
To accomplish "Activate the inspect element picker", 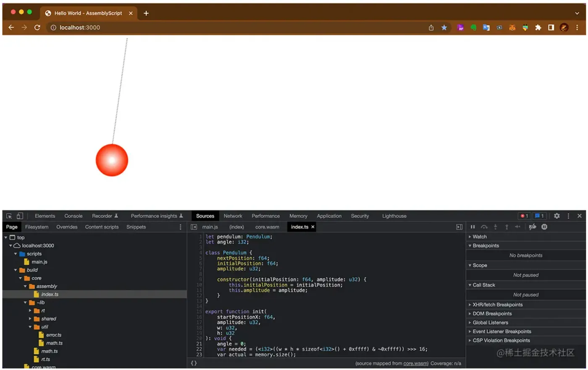I will click(x=9, y=216).
